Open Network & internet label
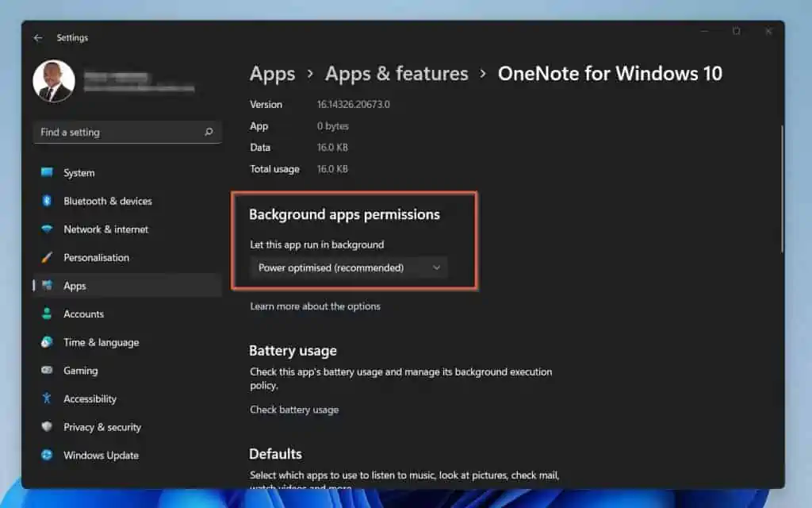Viewport: 812px width, 508px height. pos(105,229)
